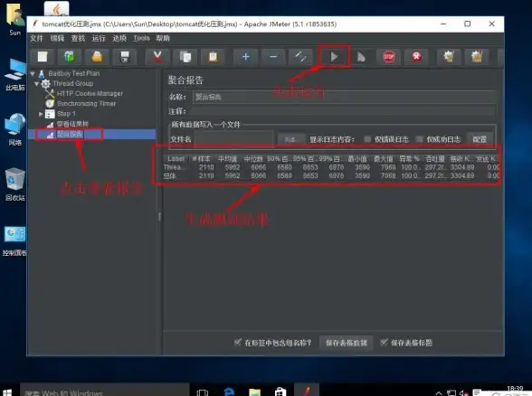This screenshot has height=396, width=532.
Task: Select Synchronizing Timer in the tree
Action: point(87,104)
